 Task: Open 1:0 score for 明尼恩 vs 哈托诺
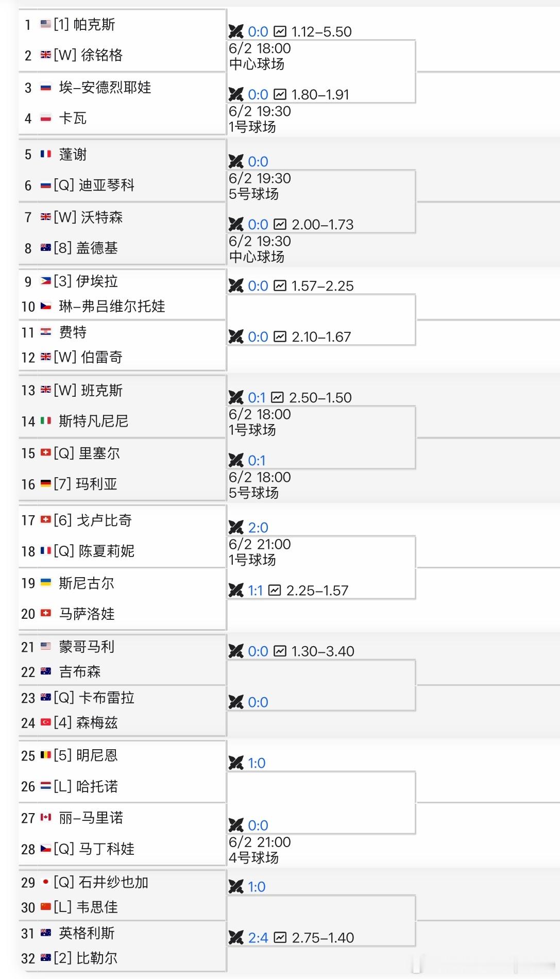click(x=257, y=763)
